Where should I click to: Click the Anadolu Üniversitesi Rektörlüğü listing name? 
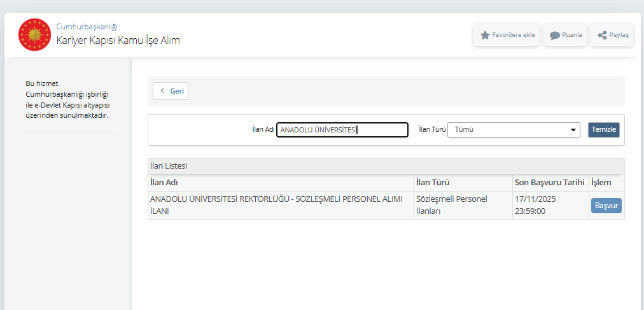pyautogui.click(x=276, y=204)
